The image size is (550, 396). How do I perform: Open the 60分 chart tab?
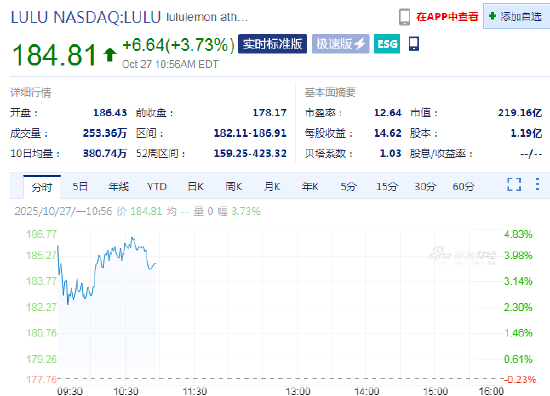(x=463, y=186)
